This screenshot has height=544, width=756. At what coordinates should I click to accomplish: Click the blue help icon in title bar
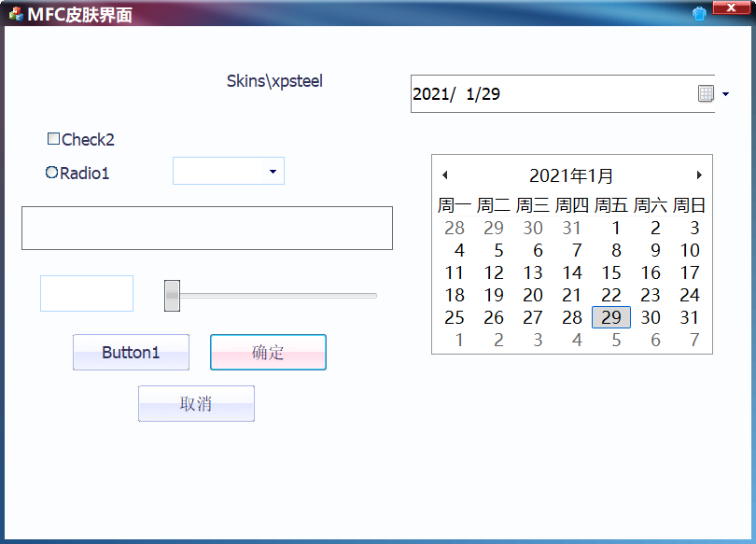click(x=699, y=14)
